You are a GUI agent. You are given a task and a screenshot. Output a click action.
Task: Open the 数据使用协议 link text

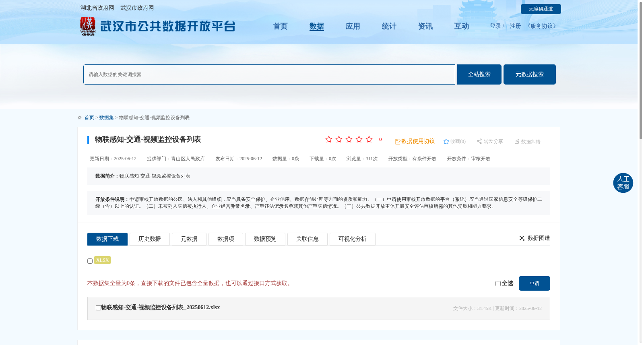pyautogui.click(x=418, y=141)
